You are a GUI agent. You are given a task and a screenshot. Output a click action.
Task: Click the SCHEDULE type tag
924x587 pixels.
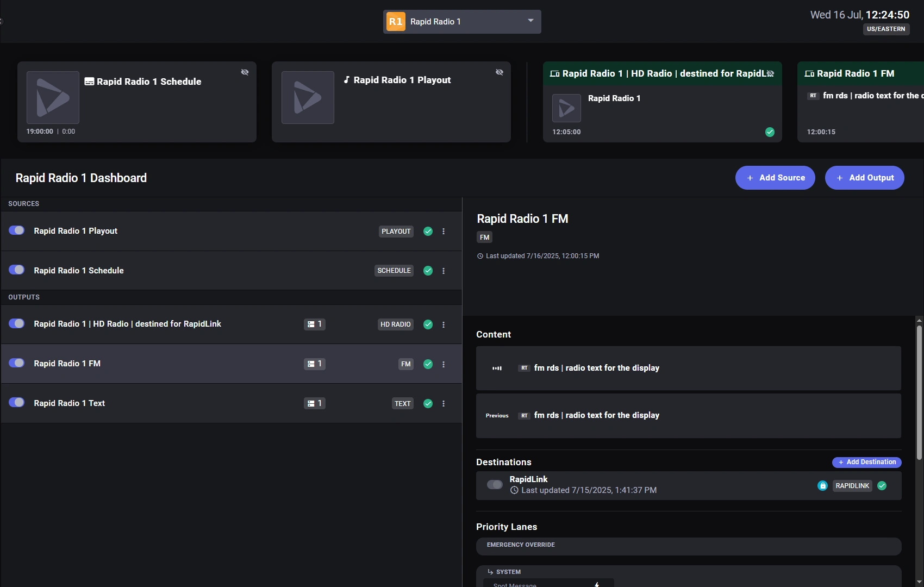pyautogui.click(x=394, y=271)
